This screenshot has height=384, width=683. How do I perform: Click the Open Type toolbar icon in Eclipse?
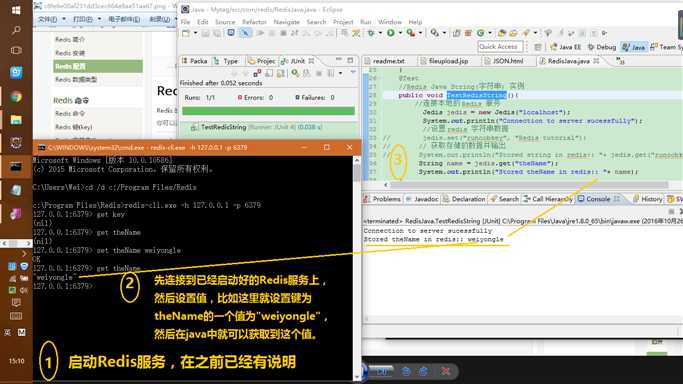(x=501, y=33)
